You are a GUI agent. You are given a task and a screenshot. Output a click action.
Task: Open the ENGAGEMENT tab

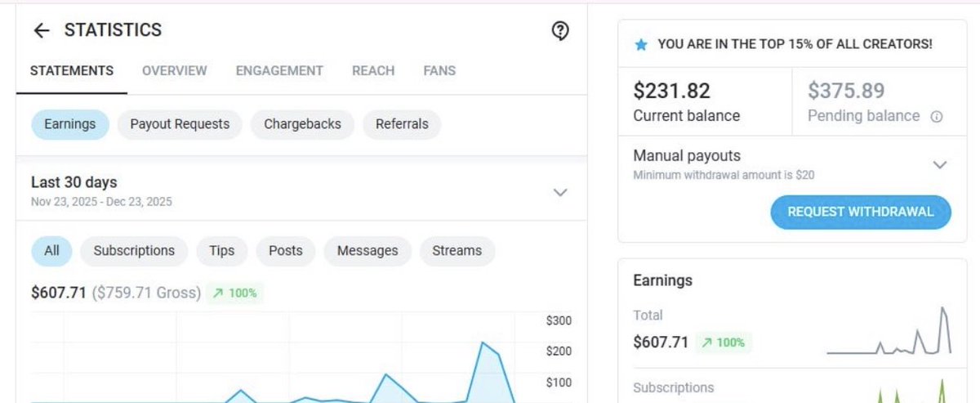tap(279, 71)
